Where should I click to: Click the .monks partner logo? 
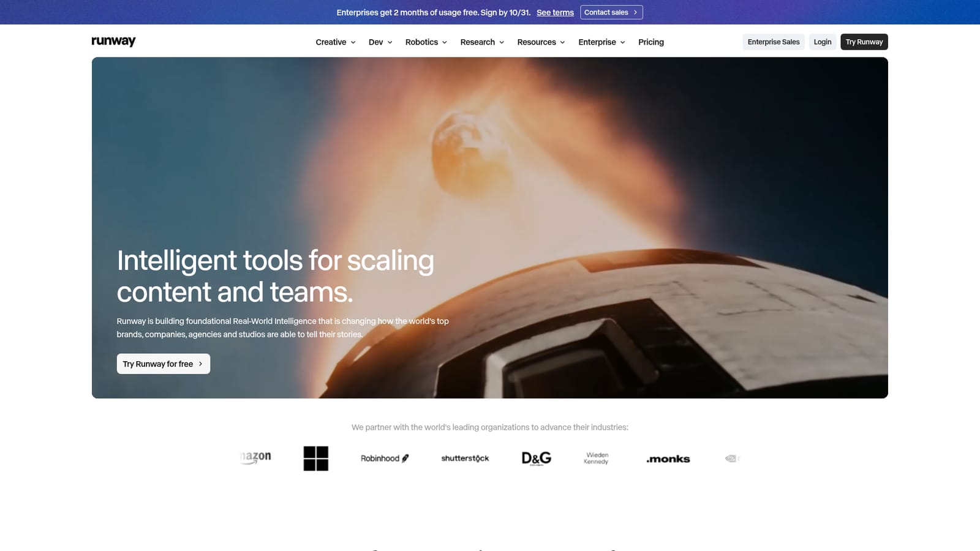tap(668, 459)
